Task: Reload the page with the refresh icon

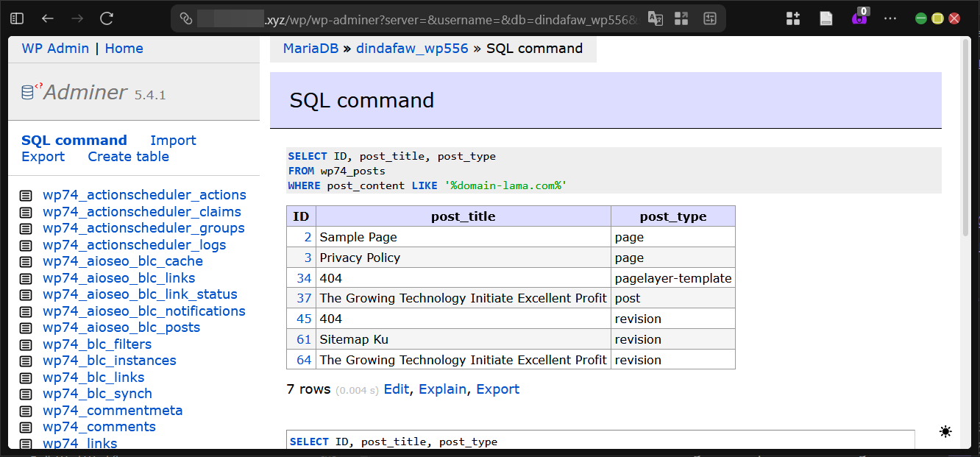Action: click(x=107, y=18)
